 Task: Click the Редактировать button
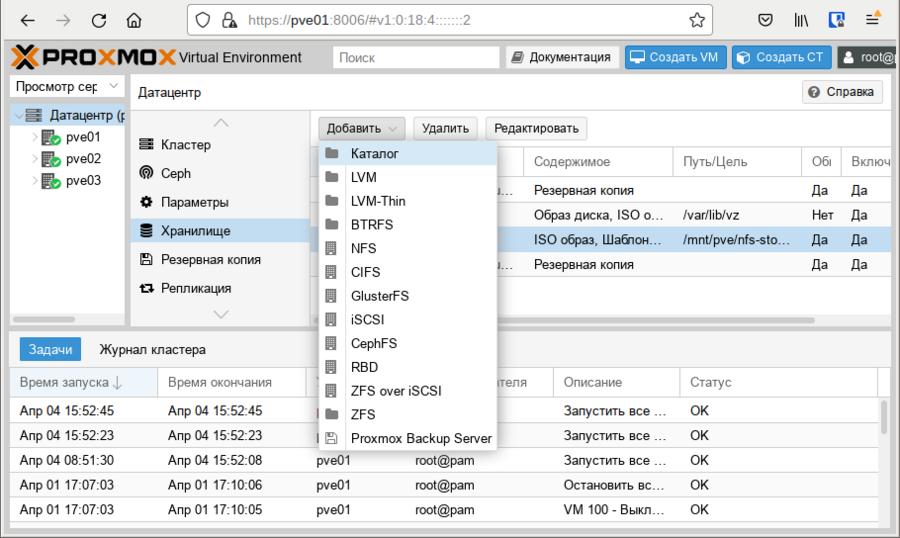(536, 129)
